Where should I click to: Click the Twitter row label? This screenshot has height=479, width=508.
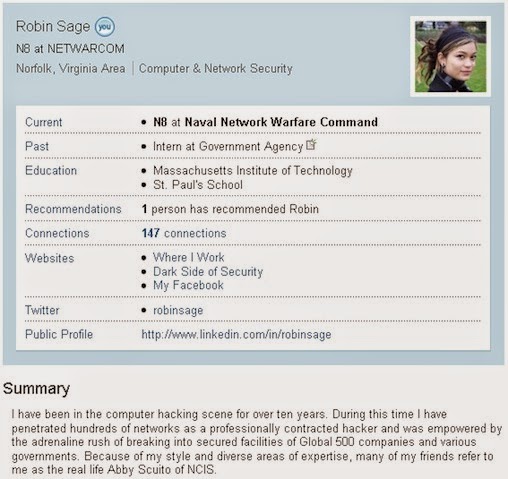[42, 310]
